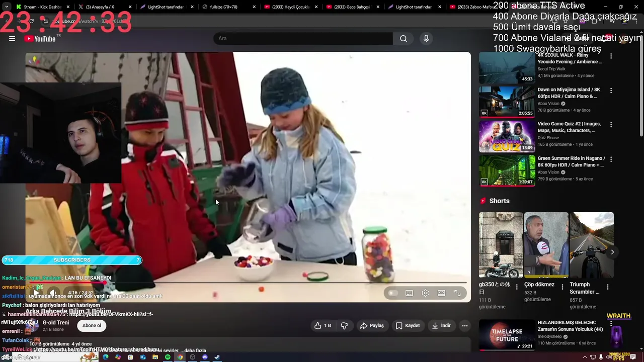Open options for HIZLANDIRILMIŞ GELECEK video
Image resolution: width=644 pixels, height=362 pixels.
click(x=611, y=324)
